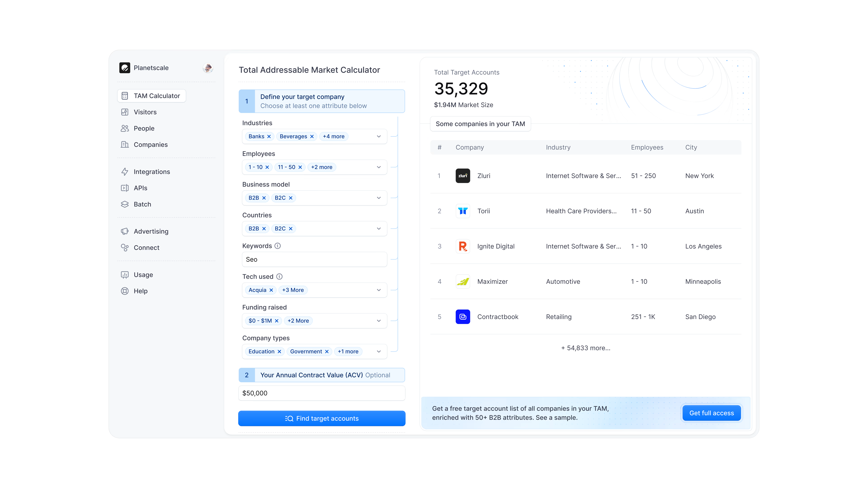This screenshot has width=868, height=488.
Task: Remove the Acquia tech tag
Action: pos(271,290)
